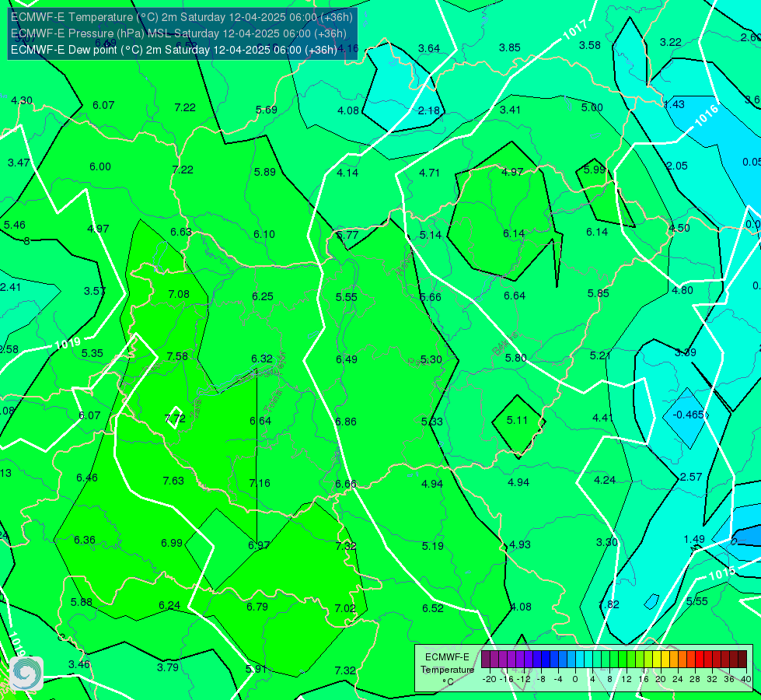Click the grid value 6.86
761x700 pixels.
click(346, 422)
